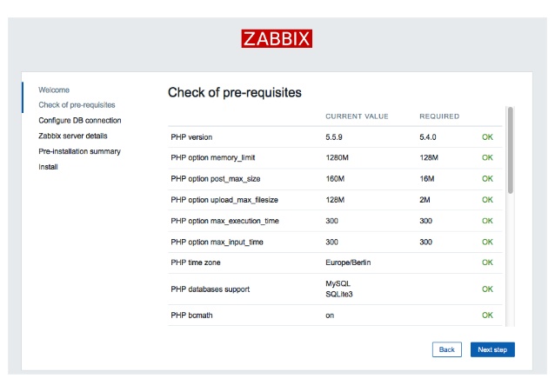
Task: Click the current value 1280M
Action: 337,158
